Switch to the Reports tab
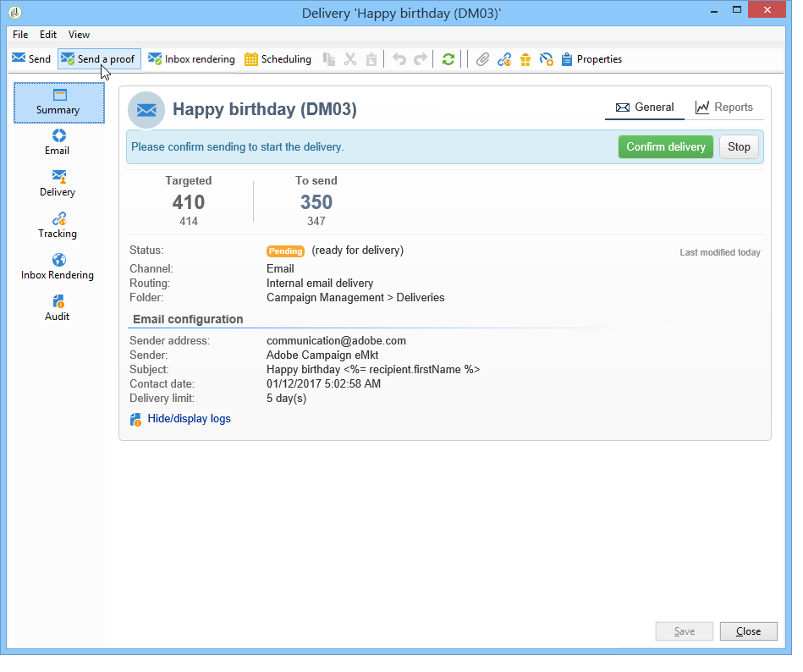Viewport: 803px width, 672px height. click(724, 107)
